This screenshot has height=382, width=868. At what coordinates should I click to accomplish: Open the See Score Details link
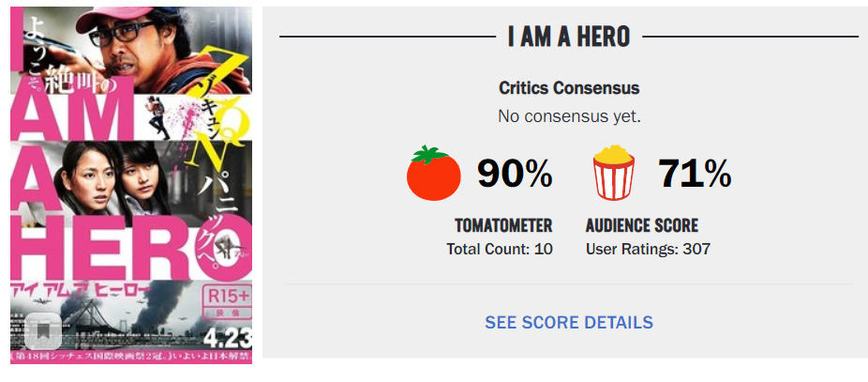pos(569,322)
